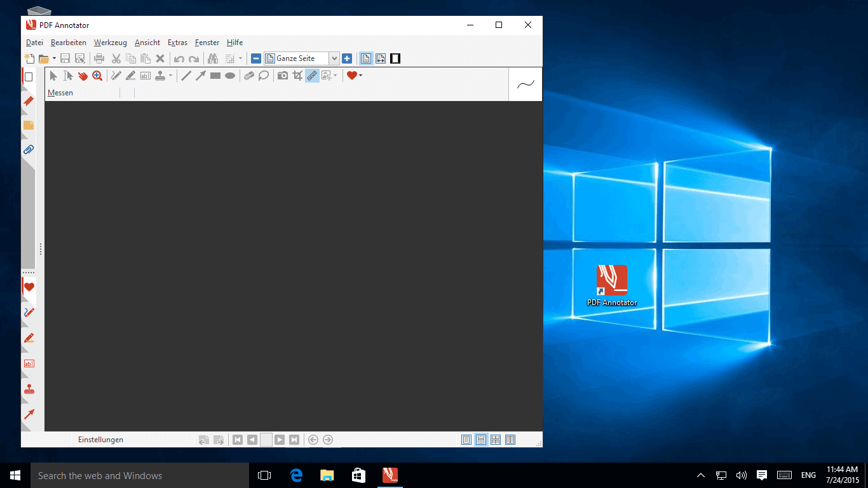This screenshot has width=868, height=488.
Task: Select the Marker highlighter tool
Action: pos(131,76)
